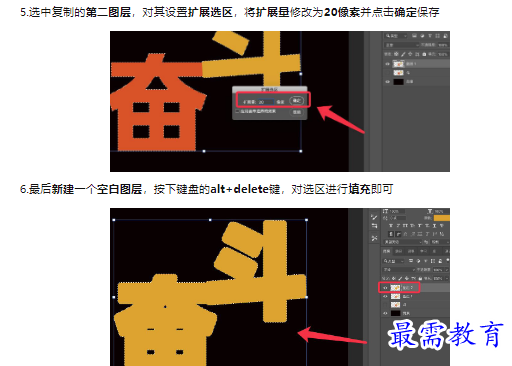Apply faux italic in step 6 Character panel

398,226
